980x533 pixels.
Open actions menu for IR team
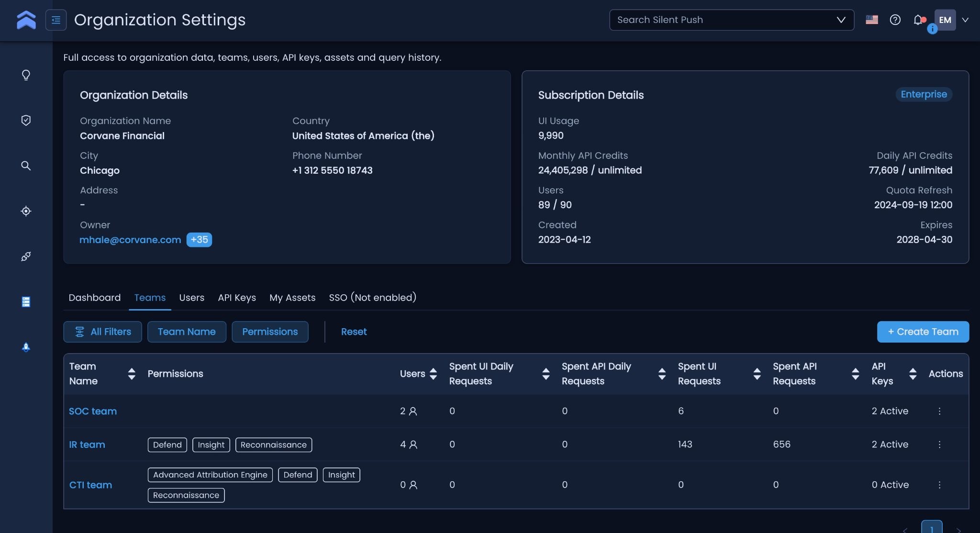tap(939, 444)
